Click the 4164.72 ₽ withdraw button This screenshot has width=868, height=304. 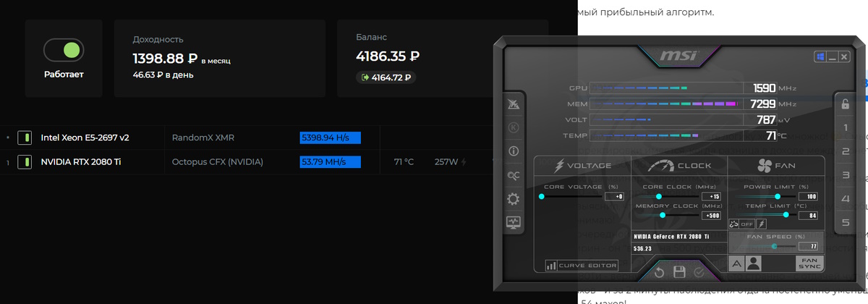pos(386,77)
